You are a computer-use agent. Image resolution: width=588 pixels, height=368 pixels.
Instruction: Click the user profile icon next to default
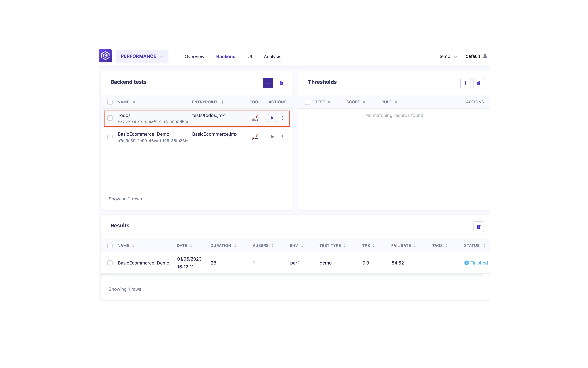tap(485, 56)
